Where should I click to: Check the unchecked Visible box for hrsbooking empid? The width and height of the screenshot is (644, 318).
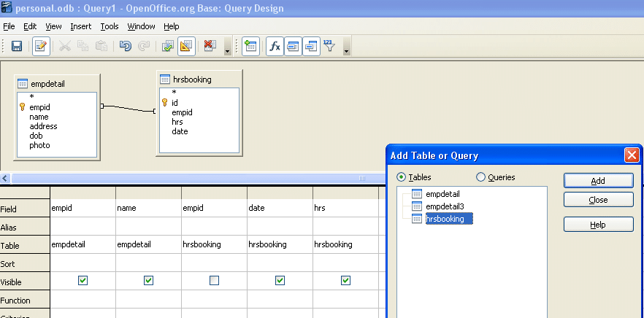214,280
